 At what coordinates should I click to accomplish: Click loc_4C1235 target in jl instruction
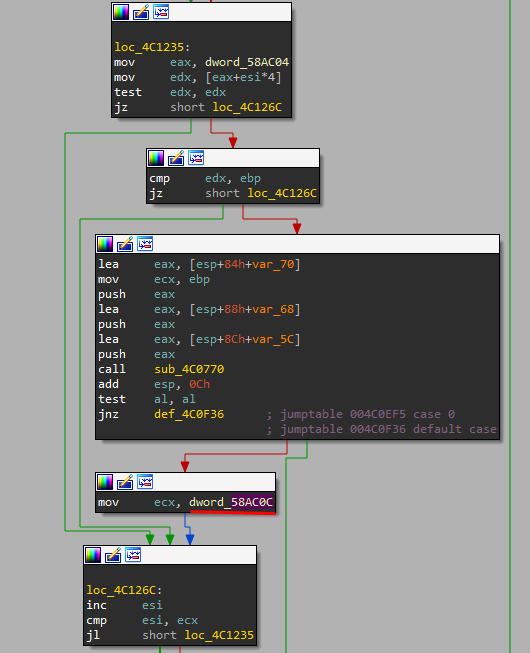coord(219,635)
